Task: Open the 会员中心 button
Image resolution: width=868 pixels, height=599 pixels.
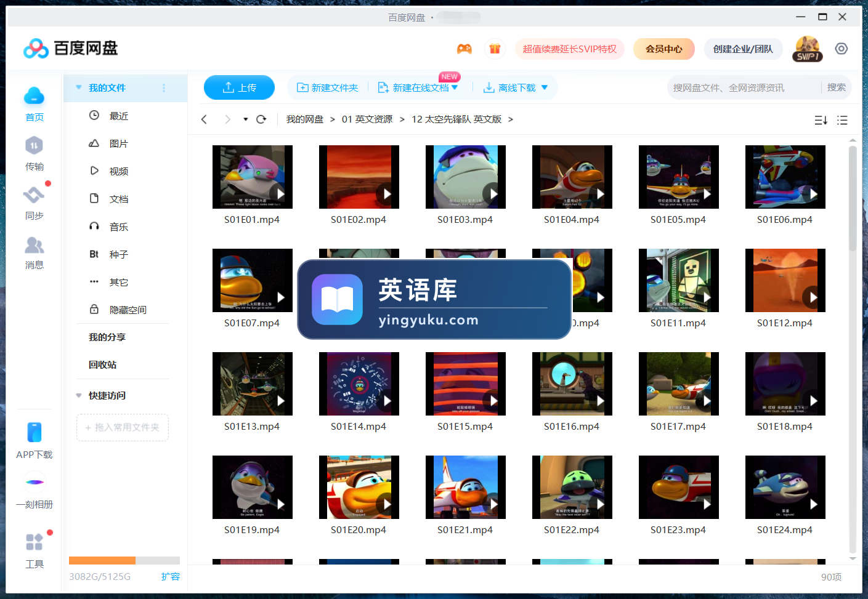Action: pos(664,49)
